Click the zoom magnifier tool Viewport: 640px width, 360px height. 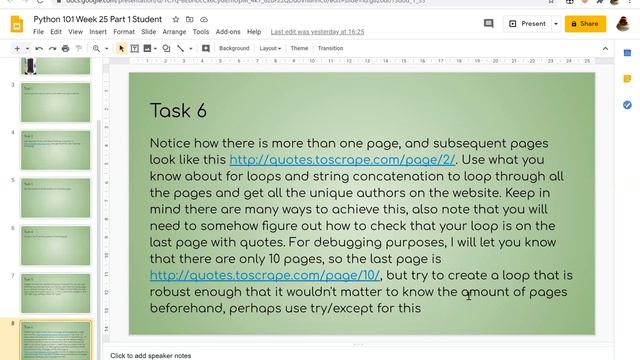coord(96,49)
